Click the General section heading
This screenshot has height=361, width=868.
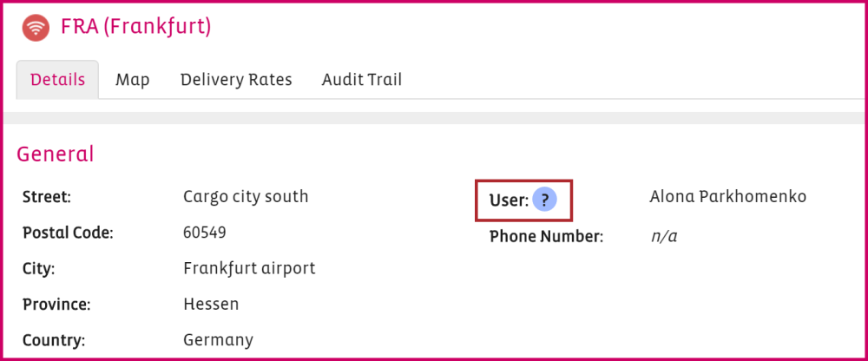tap(56, 154)
